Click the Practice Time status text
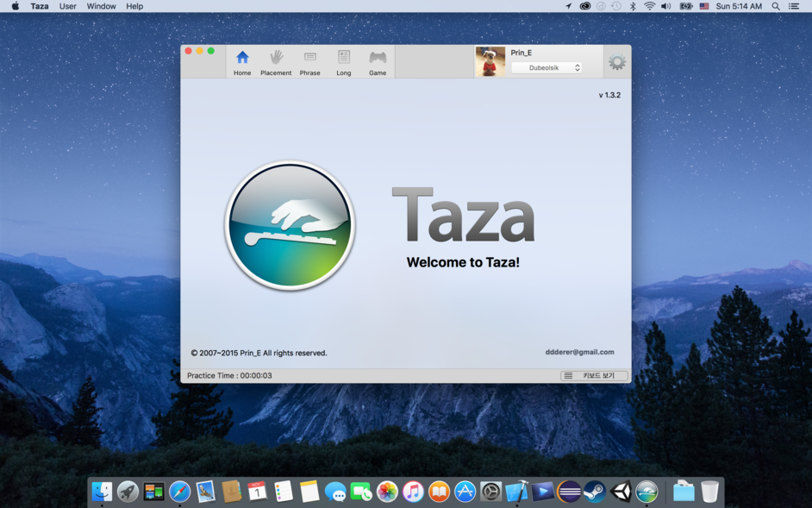Screen dimensions: 812x508 (229, 375)
